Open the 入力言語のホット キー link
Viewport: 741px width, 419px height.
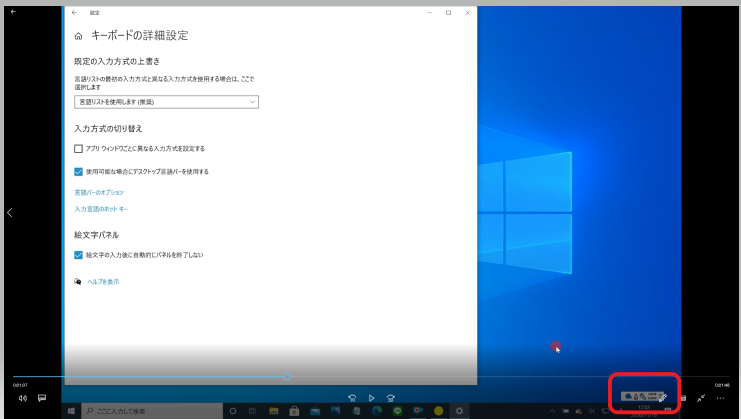coord(101,209)
